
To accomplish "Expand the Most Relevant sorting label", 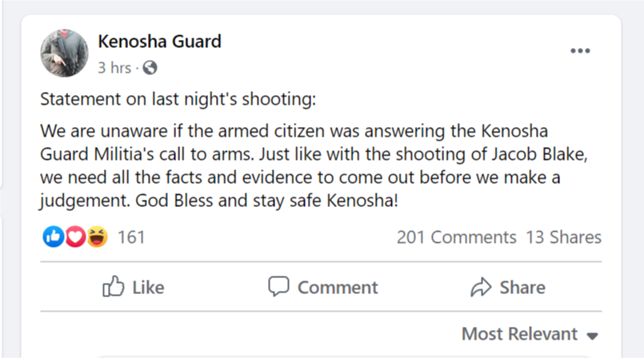I will [x=519, y=333].
